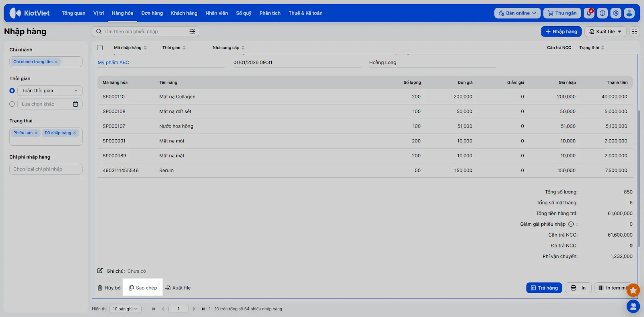Screen dimensions: 644x317
Task: Expand the Bán online dropdown
Action: [x=517, y=13]
